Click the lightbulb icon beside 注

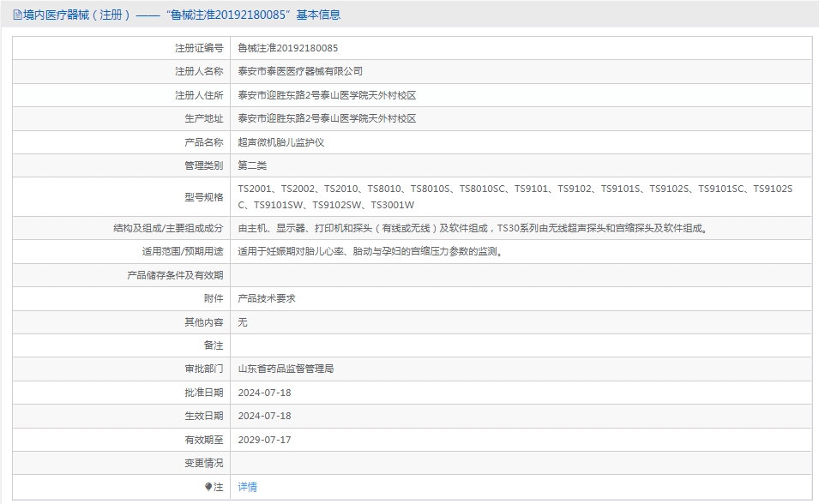(208, 487)
